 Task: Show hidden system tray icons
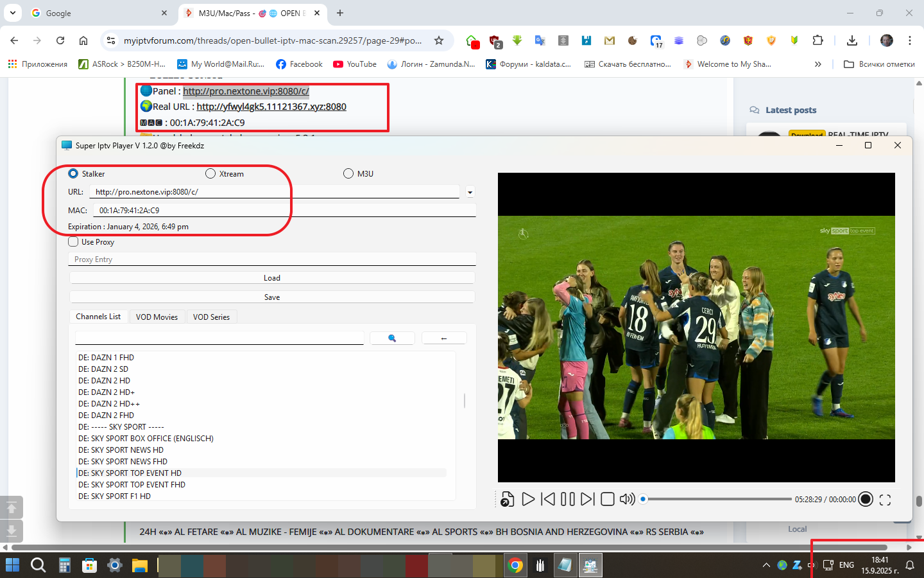pyautogui.click(x=766, y=565)
